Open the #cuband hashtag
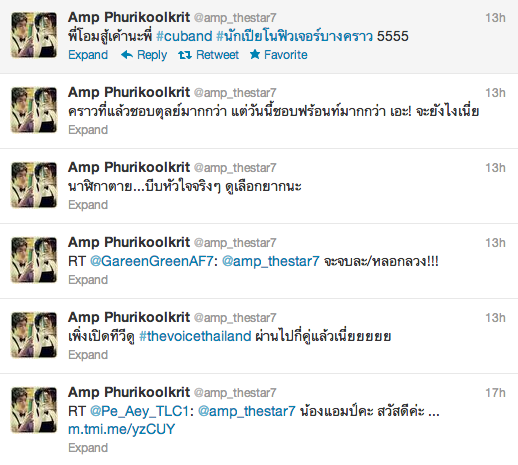518x465 pixels. [184, 36]
